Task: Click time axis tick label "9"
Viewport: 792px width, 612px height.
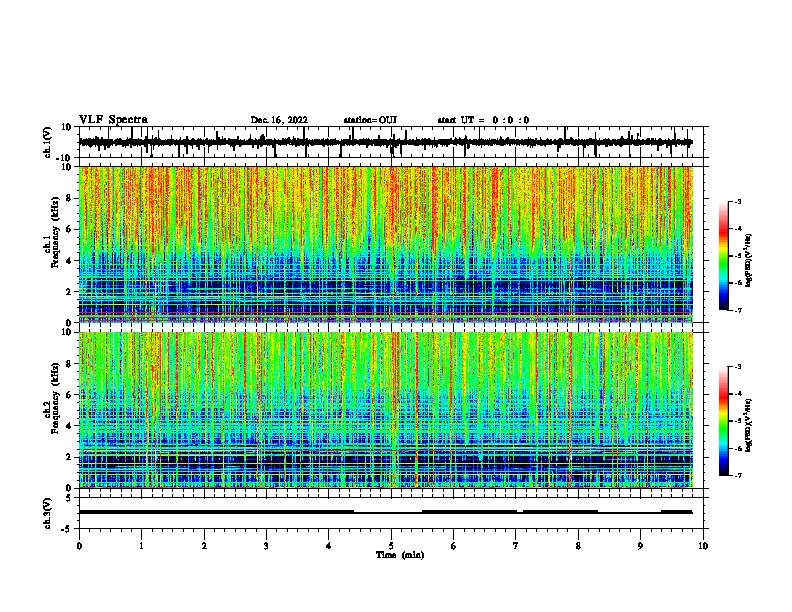Action: coord(640,546)
